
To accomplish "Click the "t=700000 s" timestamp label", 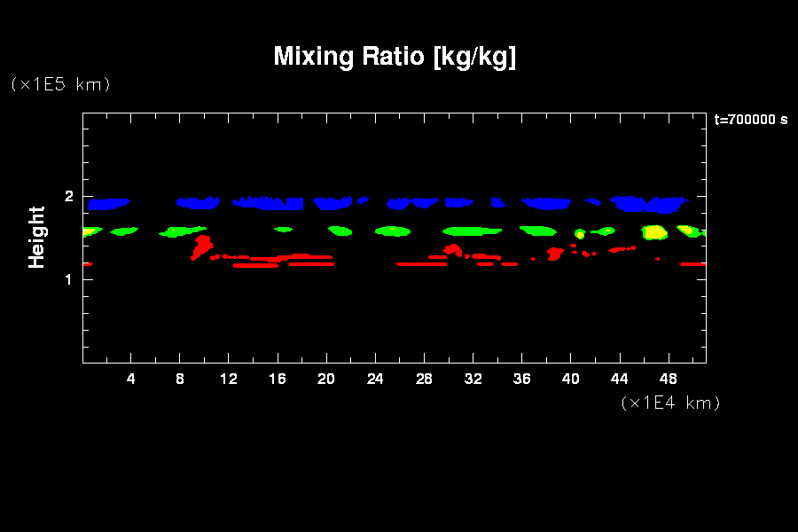I will 750,120.
